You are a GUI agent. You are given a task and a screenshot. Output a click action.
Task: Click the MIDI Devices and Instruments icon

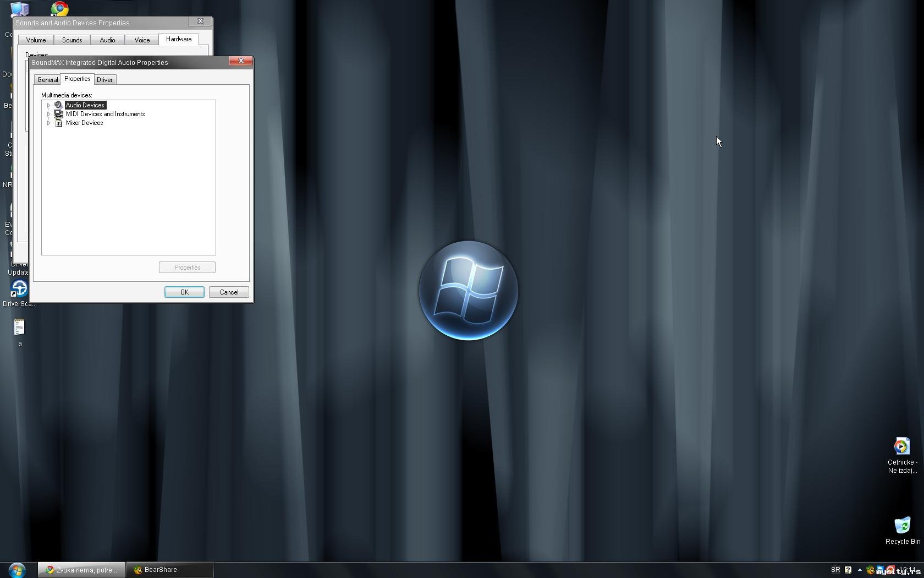point(58,114)
